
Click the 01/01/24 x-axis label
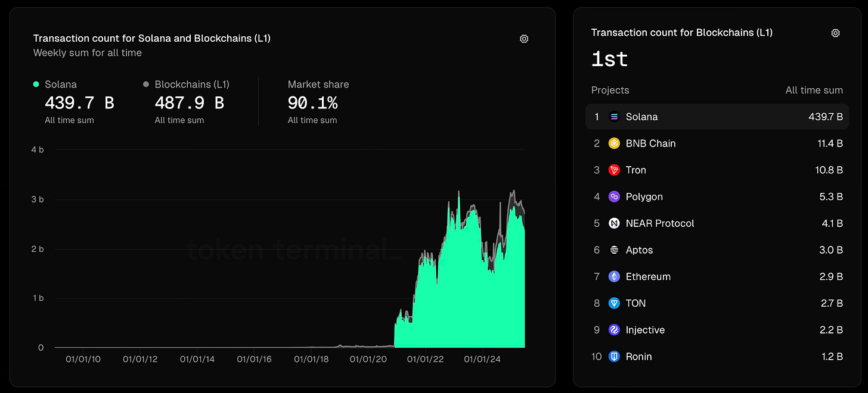pyautogui.click(x=482, y=359)
